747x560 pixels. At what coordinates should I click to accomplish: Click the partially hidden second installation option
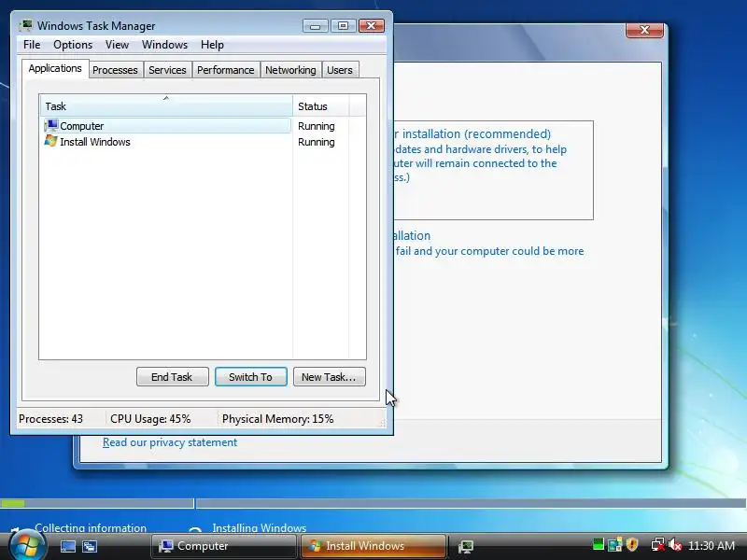click(x=488, y=244)
